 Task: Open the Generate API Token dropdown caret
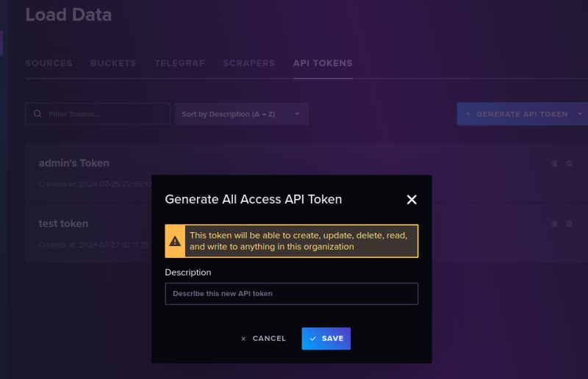580,114
